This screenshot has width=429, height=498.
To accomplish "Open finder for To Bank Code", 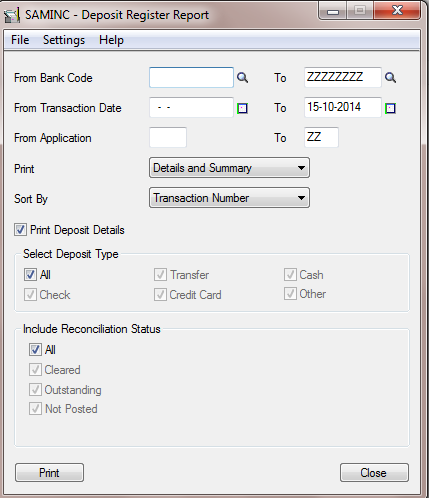I will [390, 78].
